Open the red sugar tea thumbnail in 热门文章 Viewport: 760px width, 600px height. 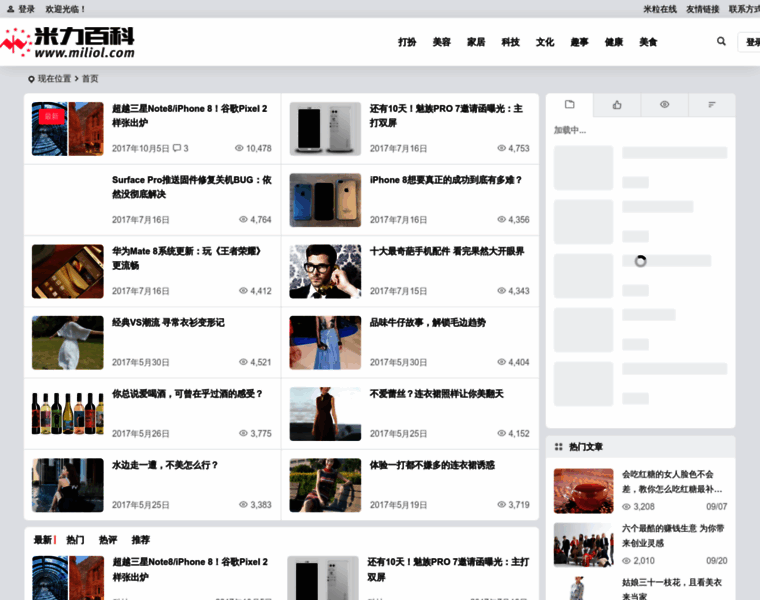[x=583, y=491]
